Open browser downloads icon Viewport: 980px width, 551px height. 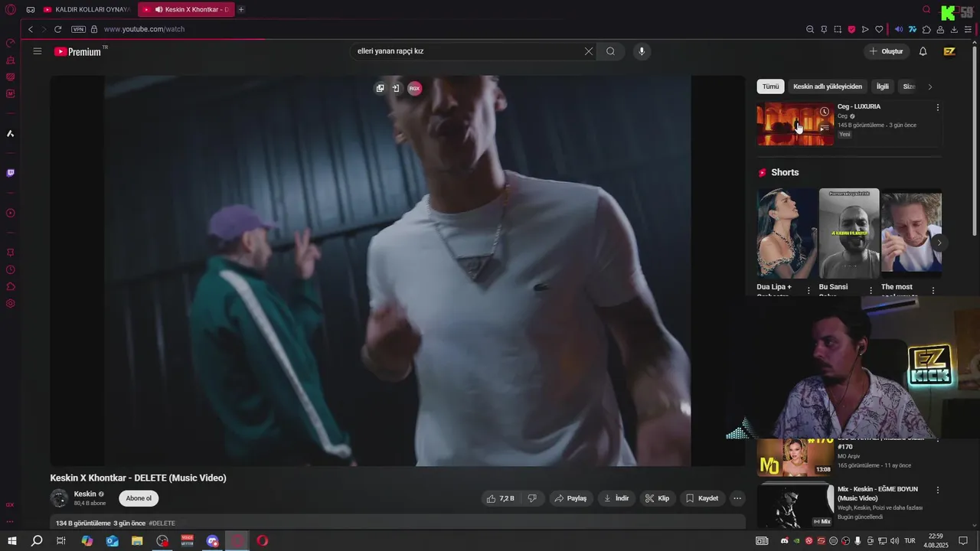(x=954, y=29)
